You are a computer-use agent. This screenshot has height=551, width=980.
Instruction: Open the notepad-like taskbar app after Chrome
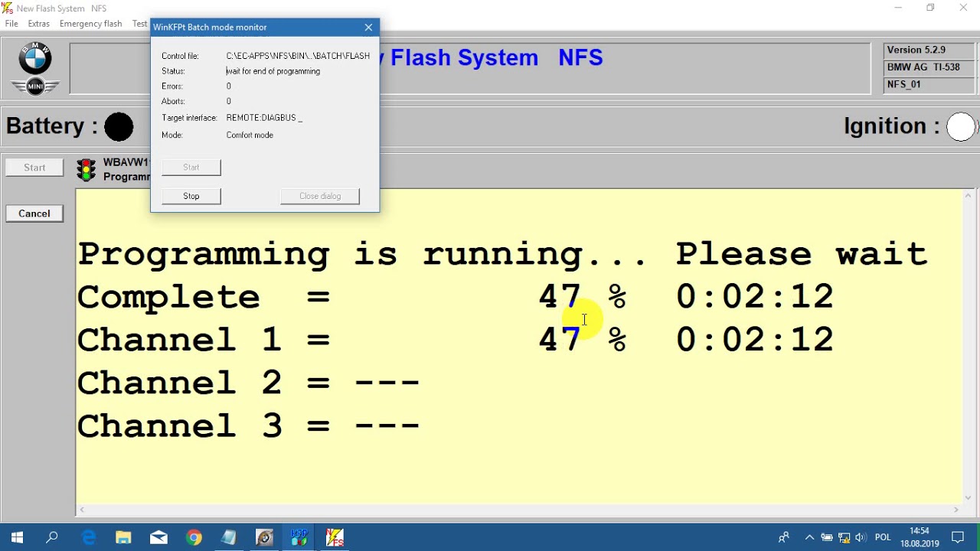[229, 537]
